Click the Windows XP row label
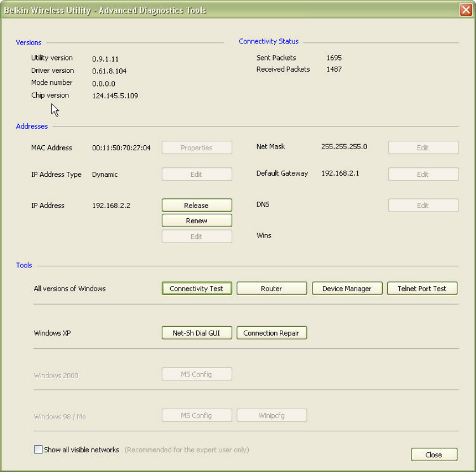This screenshot has height=472, width=476. point(52,333)
